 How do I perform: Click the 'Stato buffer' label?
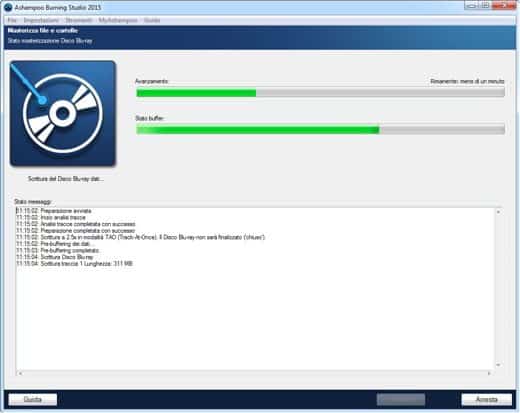pos(149,118)
